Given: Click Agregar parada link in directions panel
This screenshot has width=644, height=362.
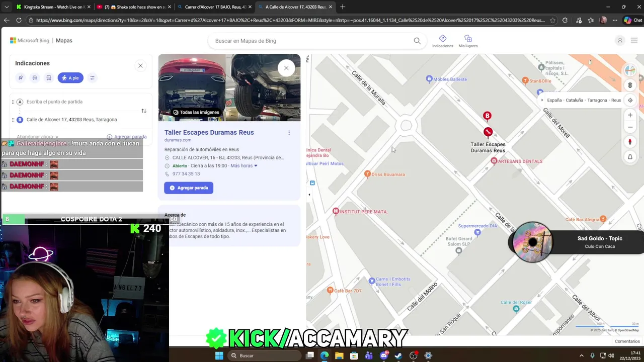Looking at the screenshot, I should click(127, 137).
